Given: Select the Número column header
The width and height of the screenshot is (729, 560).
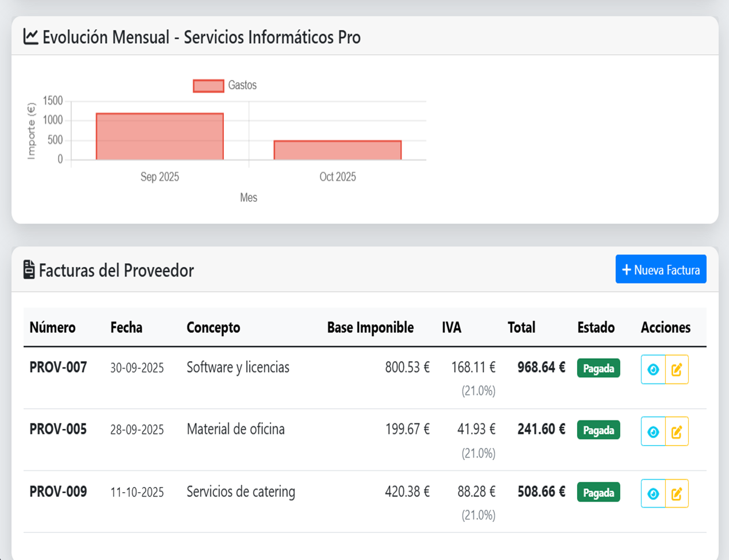Looking at the screenshot, I should click(52, 328).
